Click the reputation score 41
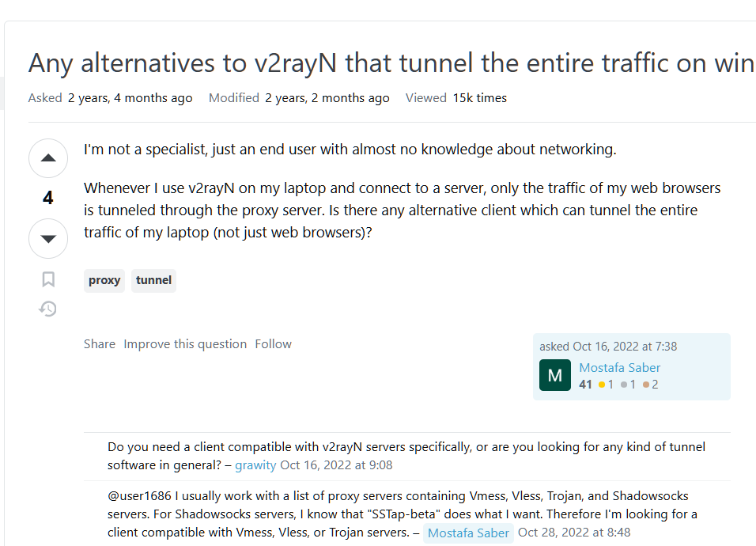The image size is (756, 546). point(585,385)
